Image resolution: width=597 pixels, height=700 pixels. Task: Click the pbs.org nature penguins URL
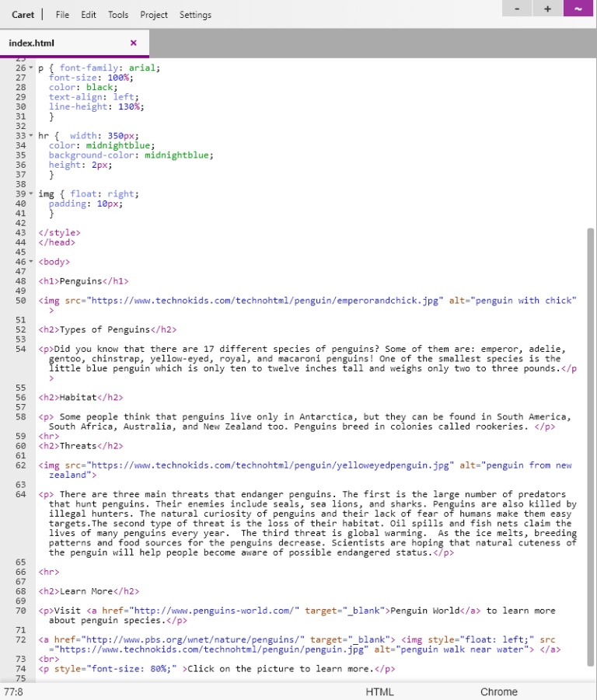coord(193,639)
